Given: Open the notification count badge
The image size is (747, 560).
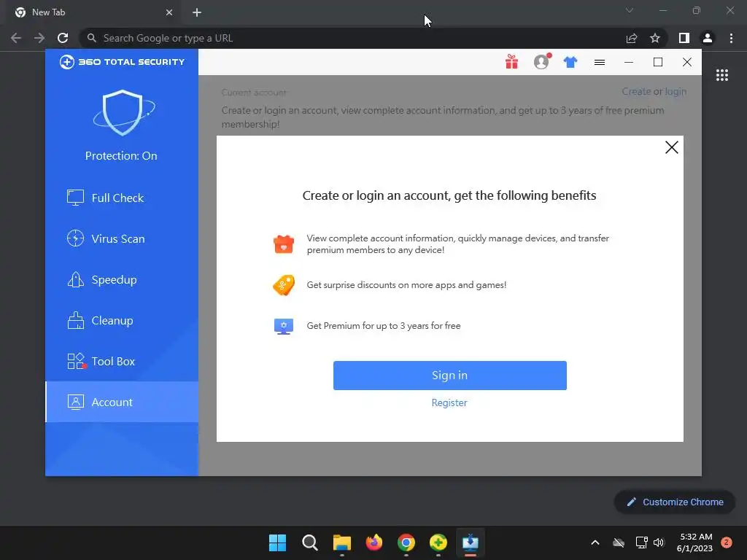Looking at the screenshot, I should (x=727, y=542).
